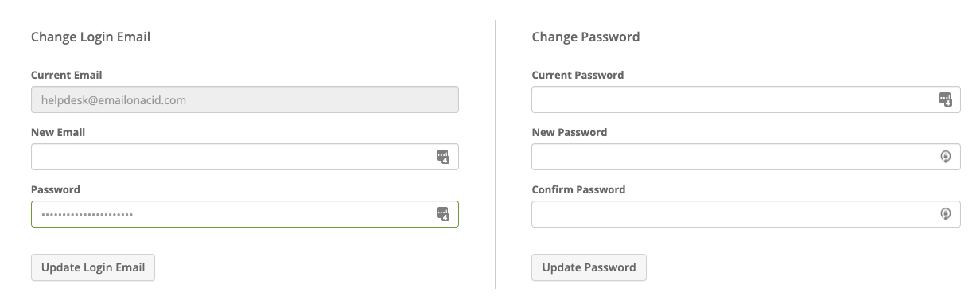Image resolution: width=980 pixels, height=296 pixels.
Task: Focus the New Email input field
Action: pos(245,157)
